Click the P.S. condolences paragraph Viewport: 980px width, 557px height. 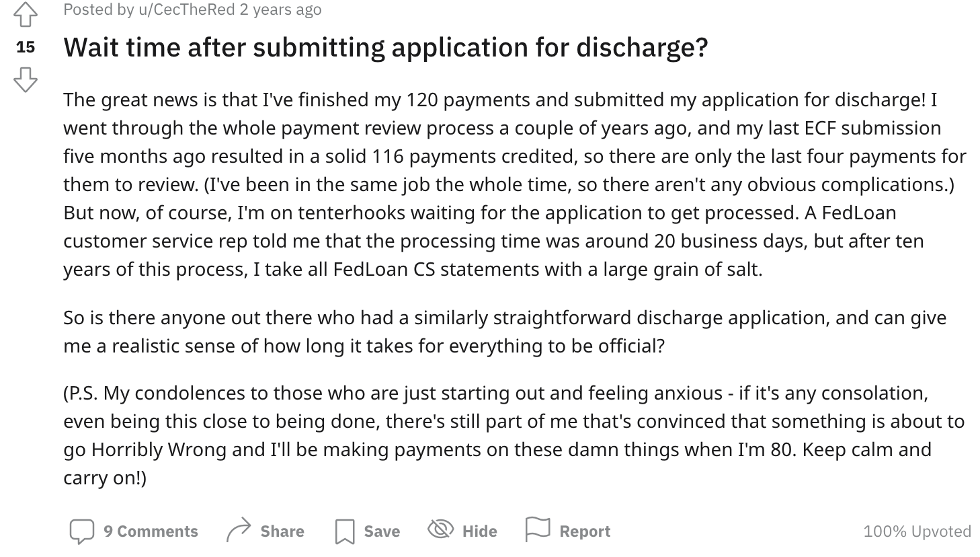tap(514, 435)
